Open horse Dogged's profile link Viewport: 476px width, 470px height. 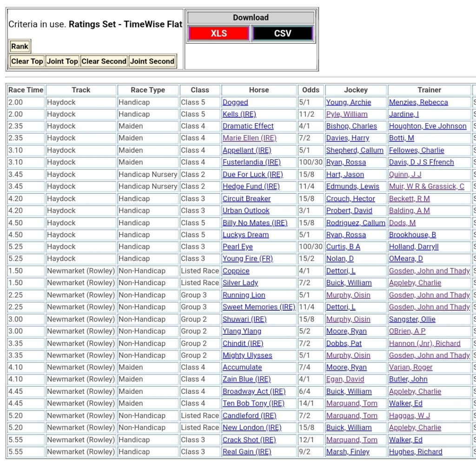235,102
